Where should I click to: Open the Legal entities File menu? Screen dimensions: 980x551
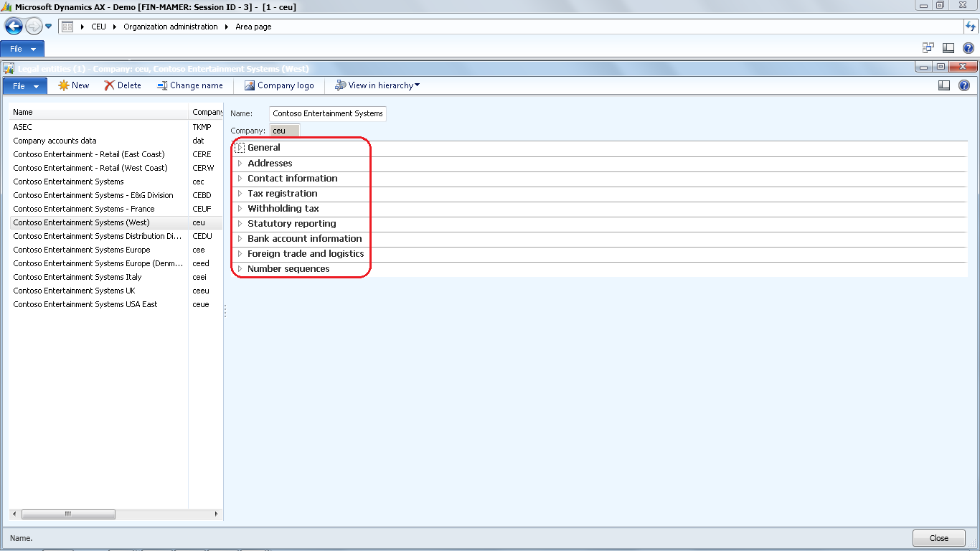click(x=25, y=85)
